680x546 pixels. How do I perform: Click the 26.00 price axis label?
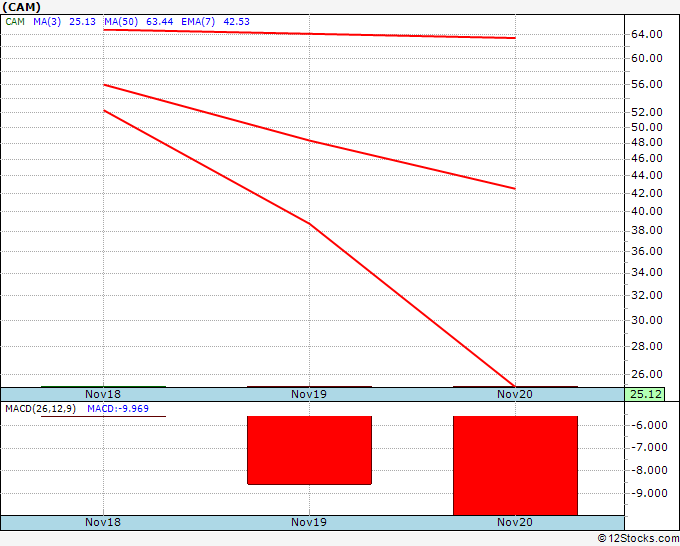point(647,374)
